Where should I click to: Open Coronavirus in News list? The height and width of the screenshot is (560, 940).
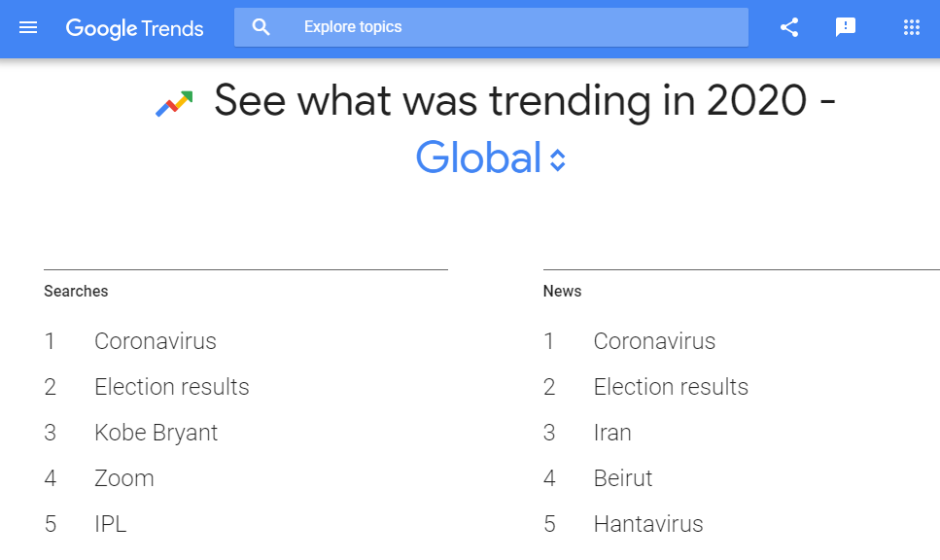coord(654,341)
